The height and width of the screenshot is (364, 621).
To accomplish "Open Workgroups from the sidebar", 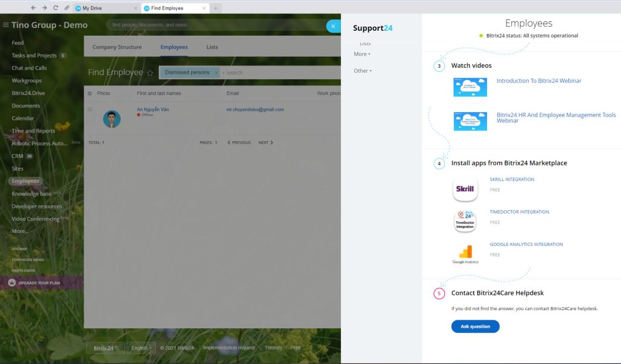I will [27, 81].
